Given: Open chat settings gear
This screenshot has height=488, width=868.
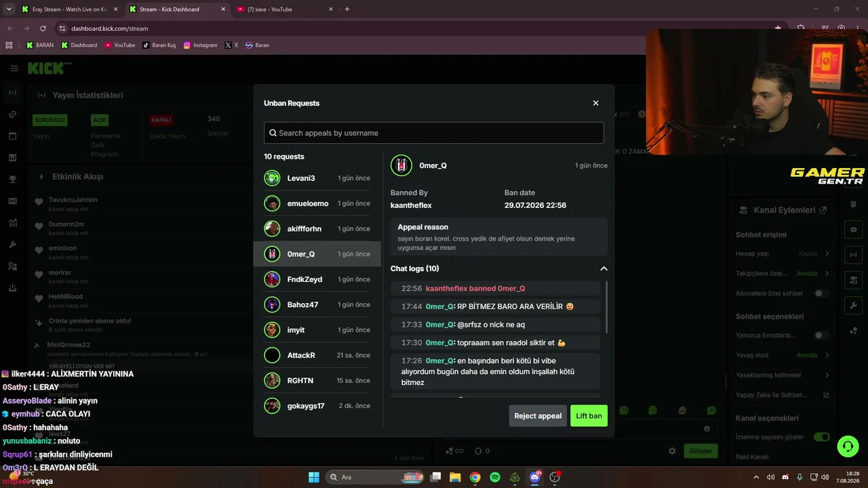Looking at the screenshot, I should (672, 451).
